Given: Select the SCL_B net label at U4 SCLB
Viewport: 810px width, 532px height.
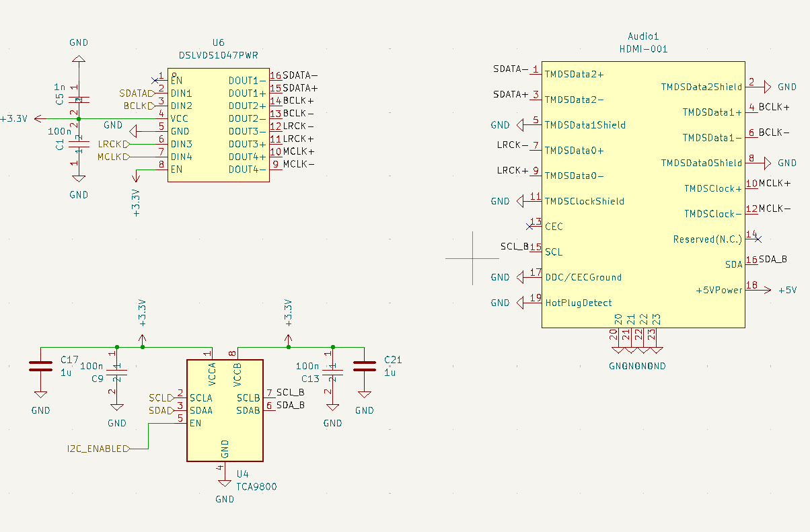Looking at the screenshot, I should click(x=291, y=392).
